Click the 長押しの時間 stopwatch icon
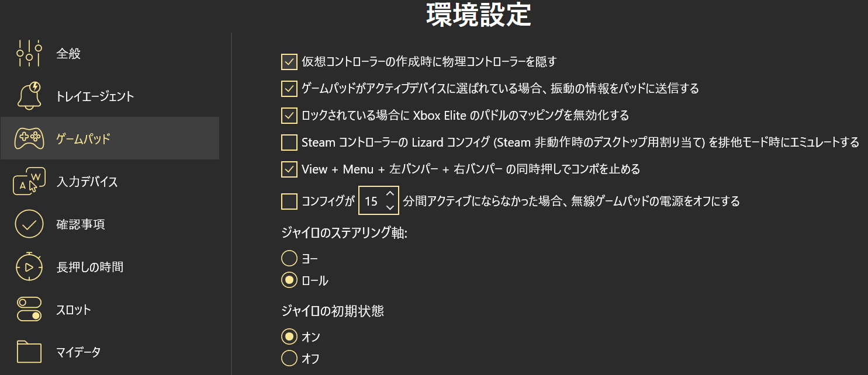 pyautogui.click(x=28, y=266)
